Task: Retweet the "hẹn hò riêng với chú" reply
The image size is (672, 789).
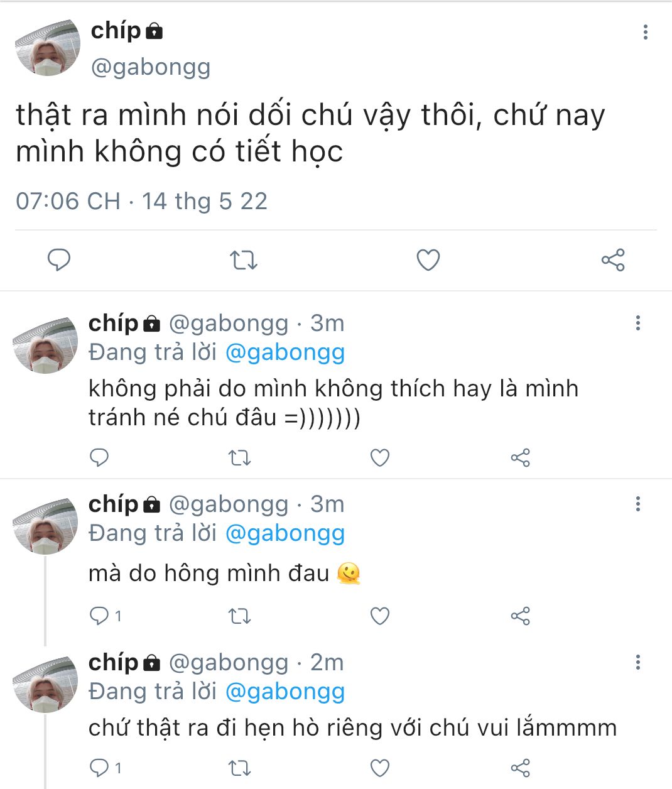Action: [x=239, y=768]
